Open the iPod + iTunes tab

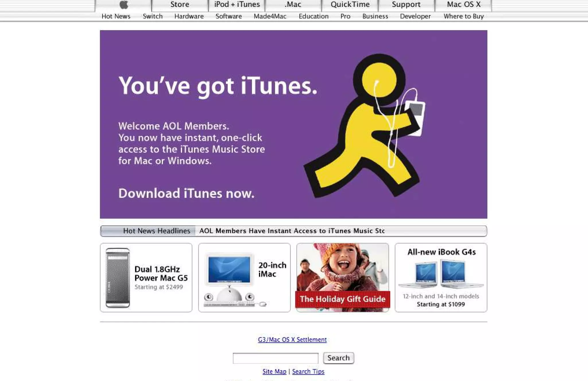coord(237,5)
